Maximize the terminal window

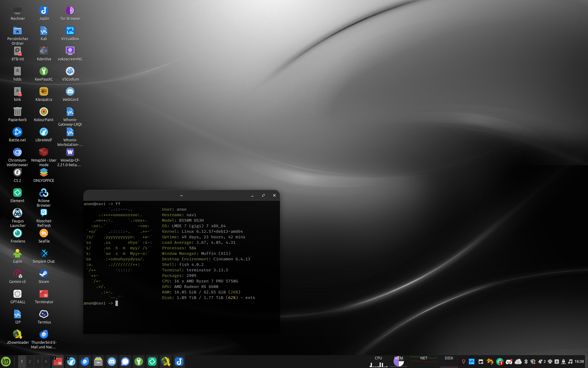263,195
